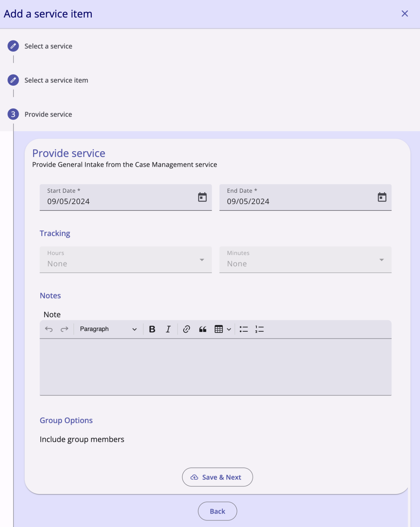420x527 pixels.
Task: Click the 'Include group members' text
Action: pos(82,439)
